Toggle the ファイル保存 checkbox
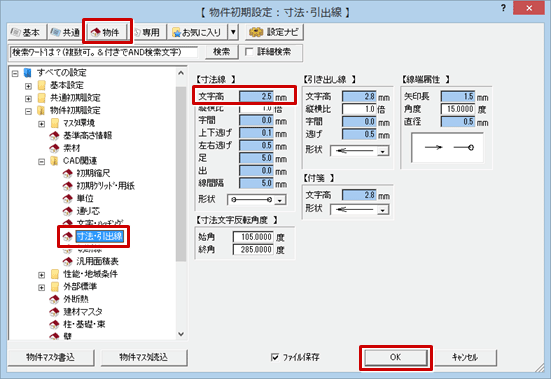Image resolution: width=551 pixels, height=379 pixels. click(275, 357)
